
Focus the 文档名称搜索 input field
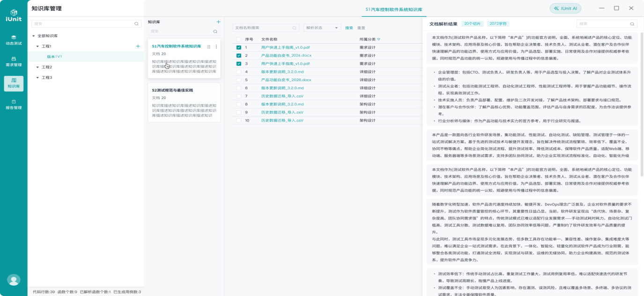pyautogui.click(x=266, y=28)
